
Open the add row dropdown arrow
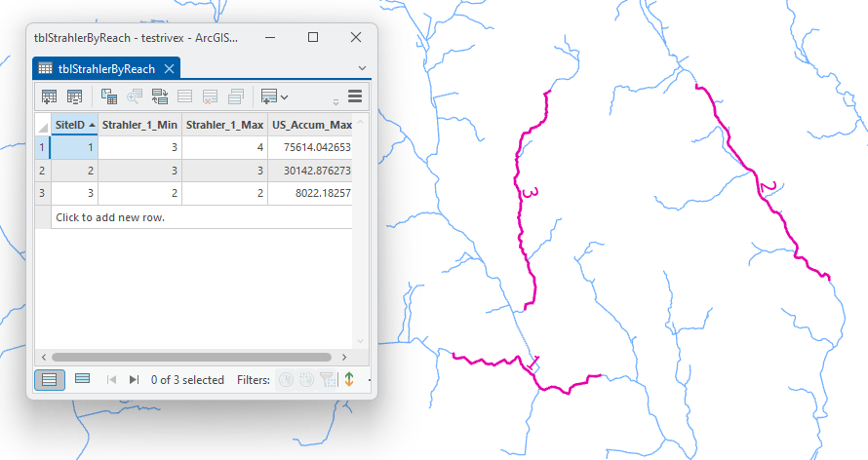point(285,96)
